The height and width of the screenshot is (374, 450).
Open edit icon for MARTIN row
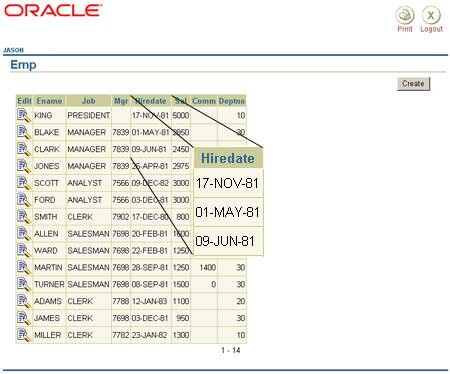[24, 267]
